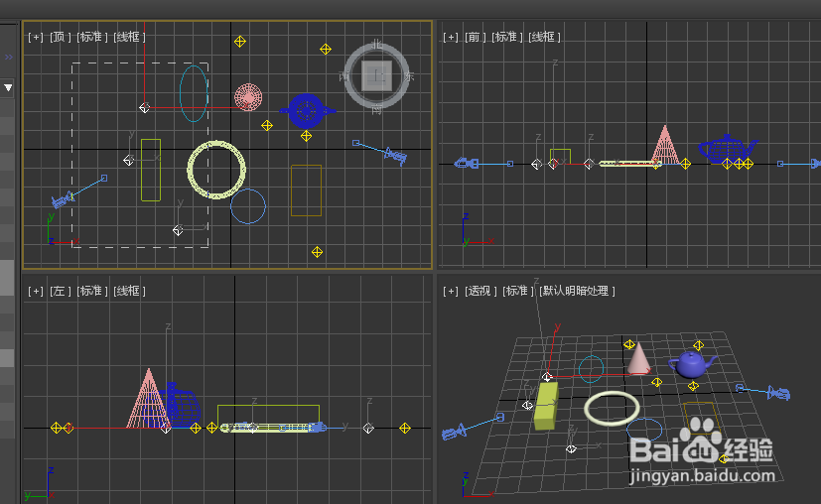
Task: Open the Perspective viewport [+] menu
Action: pyautogui.click(x=451, y=291)
